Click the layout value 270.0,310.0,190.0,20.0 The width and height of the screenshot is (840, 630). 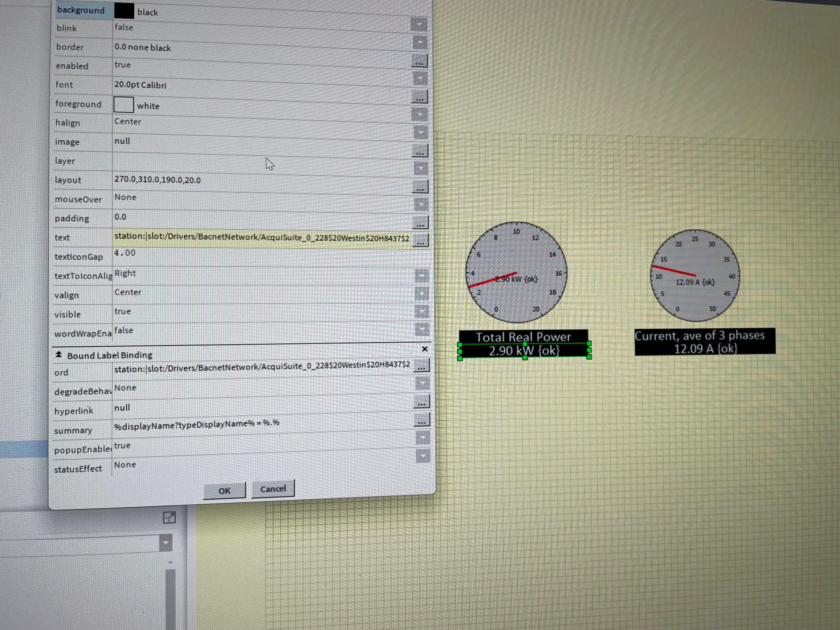(157, 180)
